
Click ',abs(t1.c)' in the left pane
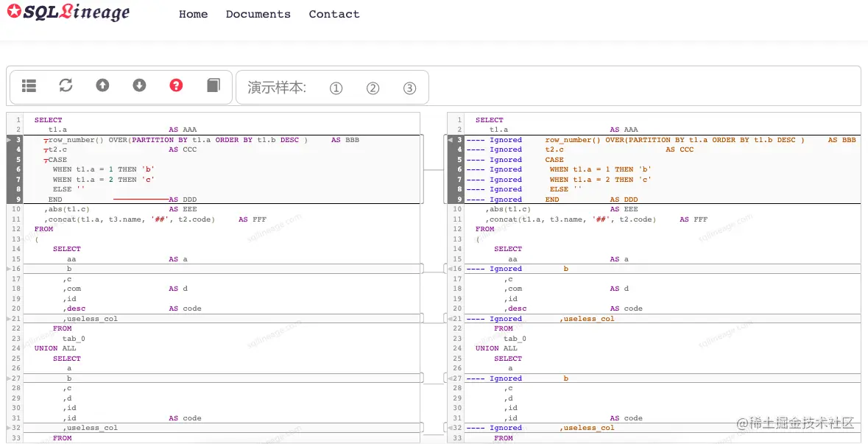pos(67,209)
